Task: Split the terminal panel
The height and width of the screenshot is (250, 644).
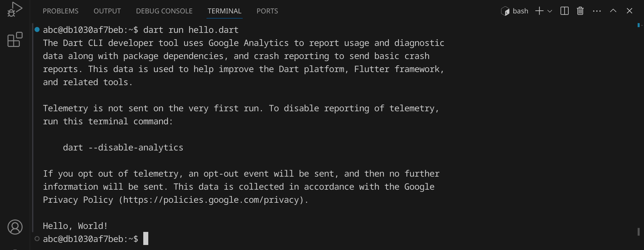Action: tap(564, 11)
